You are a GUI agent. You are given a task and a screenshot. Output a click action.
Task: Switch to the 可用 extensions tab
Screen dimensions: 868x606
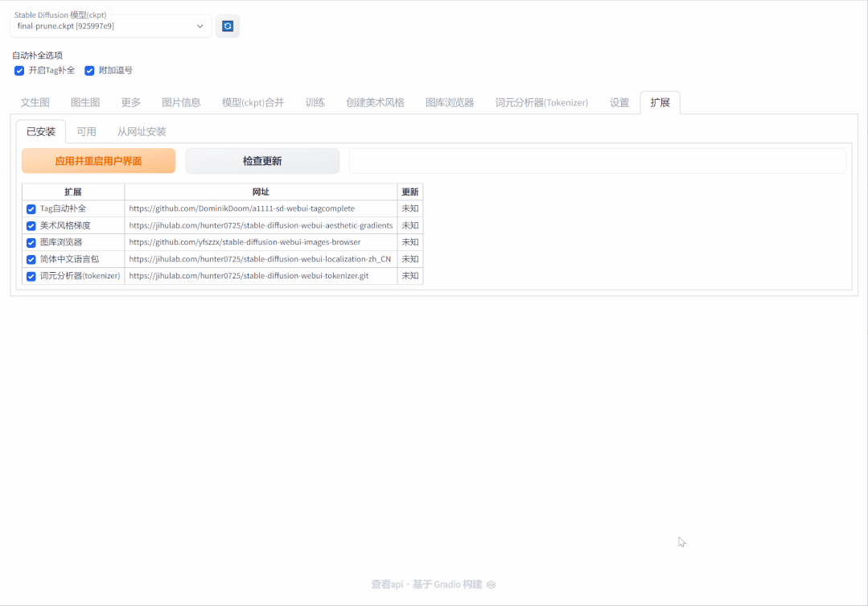[86, 131]
